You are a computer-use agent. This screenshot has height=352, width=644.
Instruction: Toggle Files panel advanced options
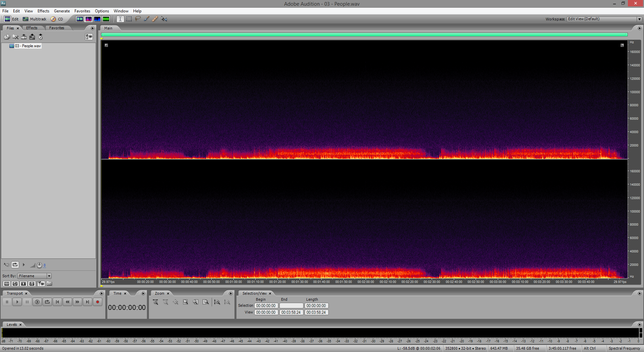89,37
